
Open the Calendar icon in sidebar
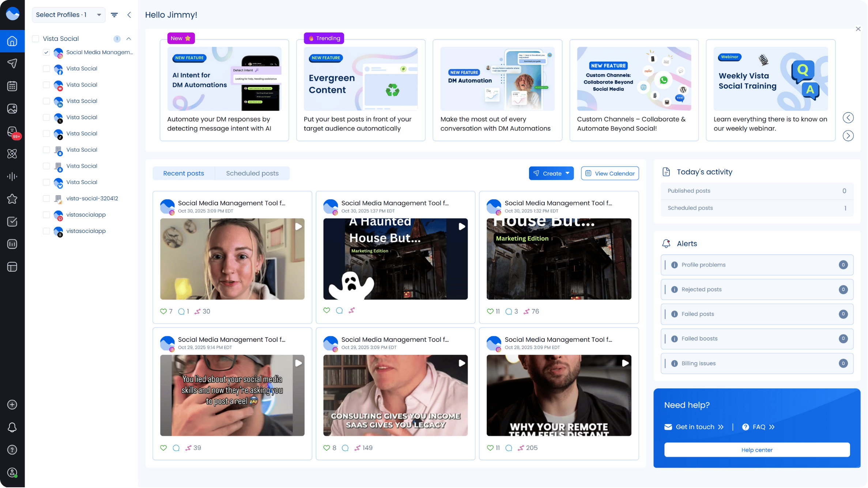click(x=12, y=86)
